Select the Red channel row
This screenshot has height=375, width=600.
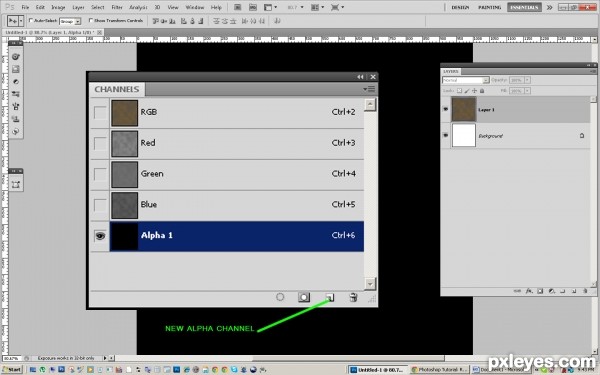236,143
